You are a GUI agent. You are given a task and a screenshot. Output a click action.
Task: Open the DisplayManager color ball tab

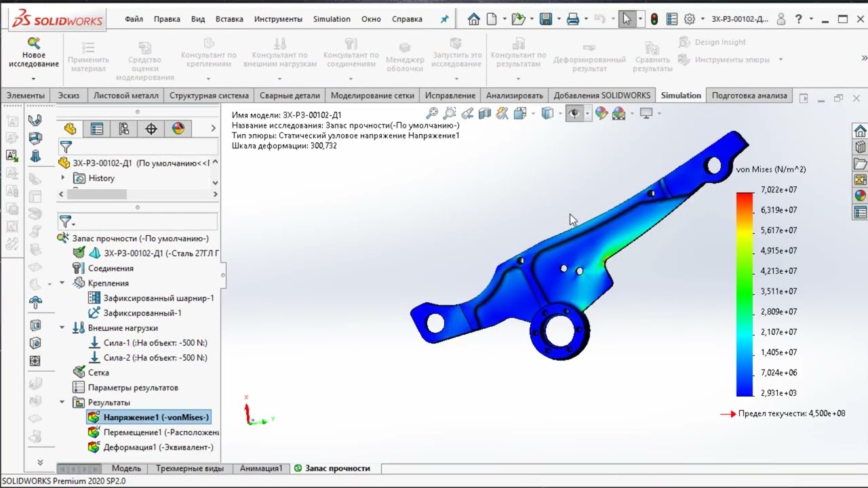coord(178,129)
